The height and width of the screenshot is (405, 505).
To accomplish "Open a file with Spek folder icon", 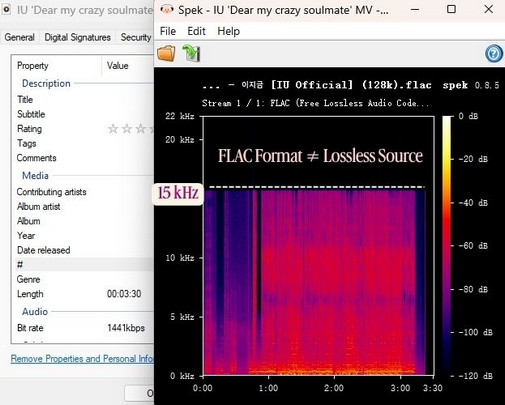I will coord(166,53).
